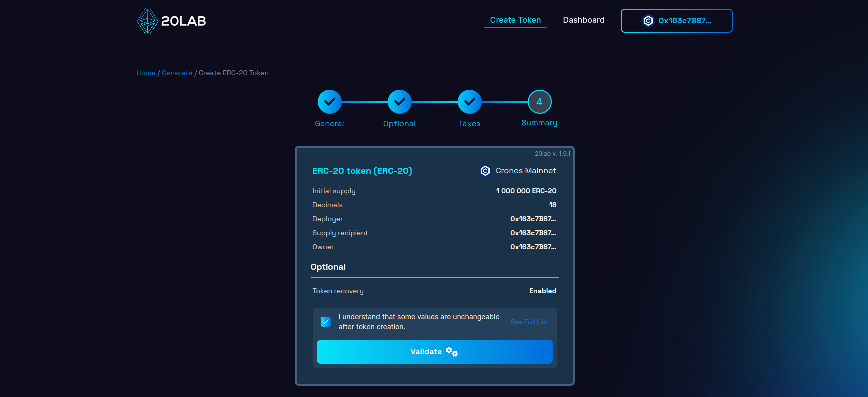Click the Deployer address value

(533, 219)
